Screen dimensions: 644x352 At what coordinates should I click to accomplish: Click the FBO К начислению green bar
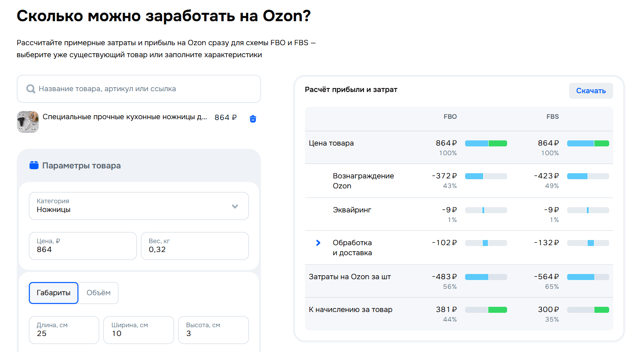(x=498, y=310)
